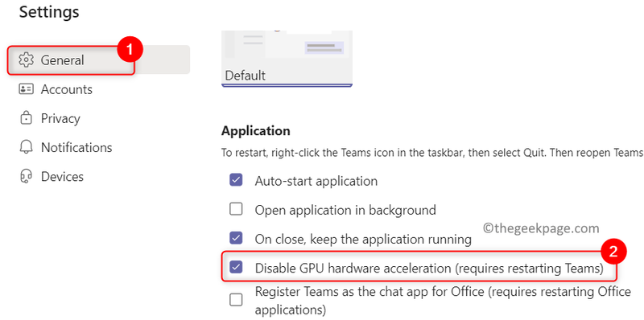This screenshot has height=320, width=644.
Task: Toggle On close, keep application running
Action: 236,238
